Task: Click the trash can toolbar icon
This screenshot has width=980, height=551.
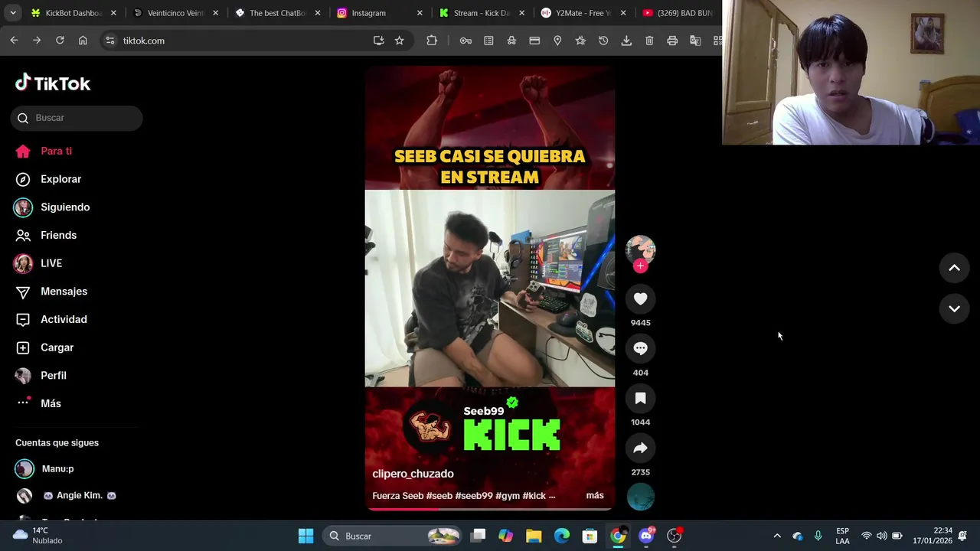Action: (649, 41)
